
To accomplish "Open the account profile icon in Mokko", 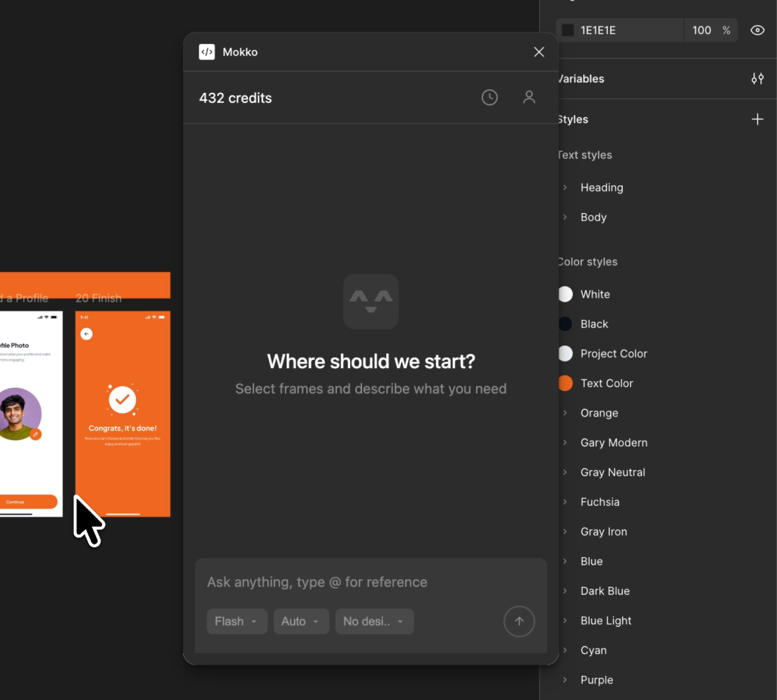I will point(529,98).
